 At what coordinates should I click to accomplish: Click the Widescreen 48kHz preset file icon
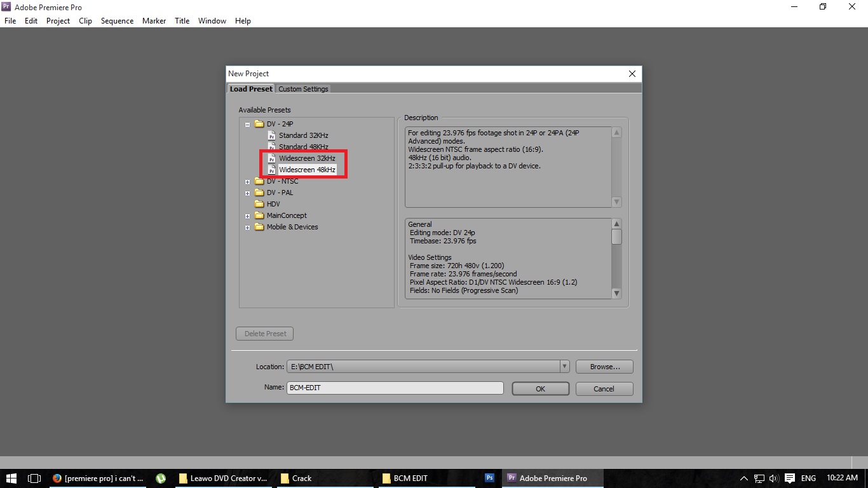[x=271, y=170]
